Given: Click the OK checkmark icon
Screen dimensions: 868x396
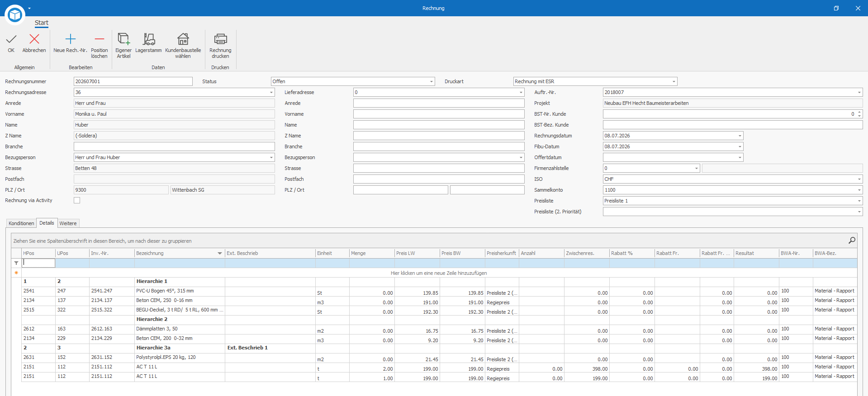Looking at the screenshot, I should 11,39.
